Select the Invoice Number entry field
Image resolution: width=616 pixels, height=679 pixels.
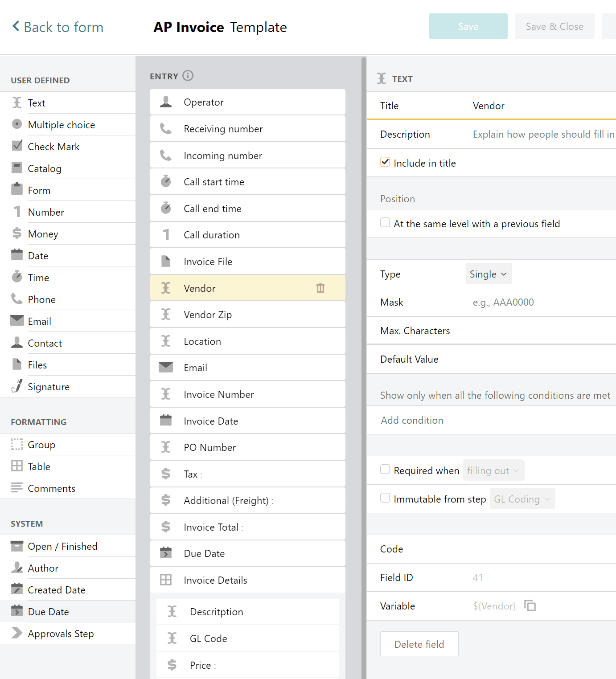[x=218, y=394]
